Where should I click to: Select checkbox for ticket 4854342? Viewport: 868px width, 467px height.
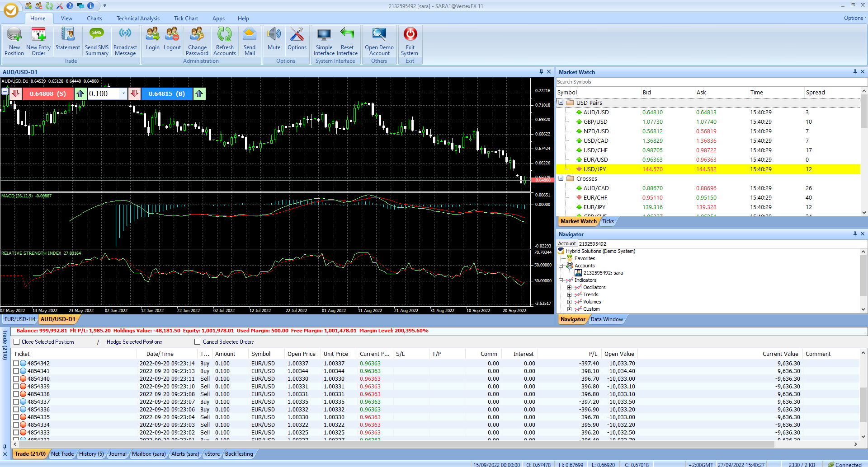tap(16, 364)
